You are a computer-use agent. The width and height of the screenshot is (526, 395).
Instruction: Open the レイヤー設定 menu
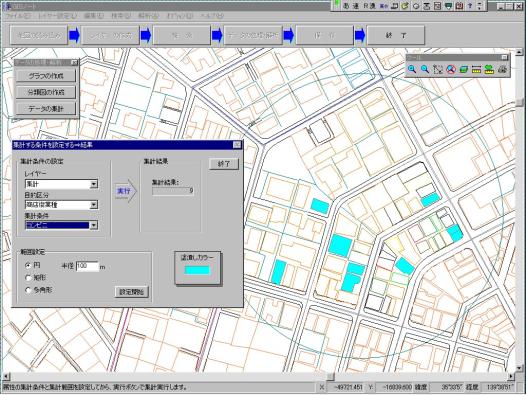pos(57,16)
